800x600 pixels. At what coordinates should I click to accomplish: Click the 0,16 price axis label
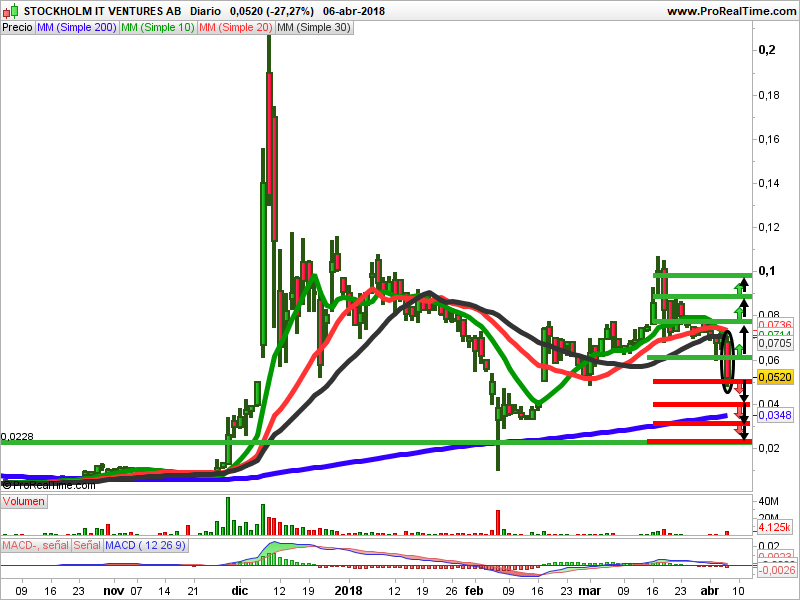[x=769, y=139]
